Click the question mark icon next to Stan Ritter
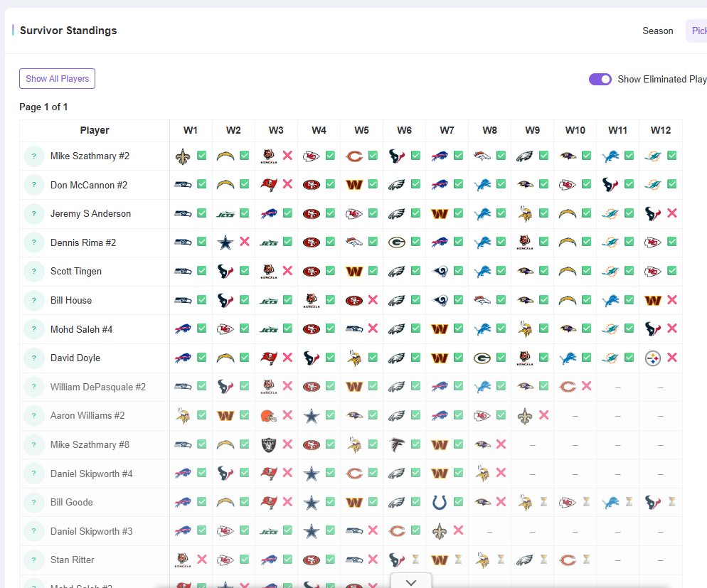This screenshot has width=707, height=588. tap(33, 560)
